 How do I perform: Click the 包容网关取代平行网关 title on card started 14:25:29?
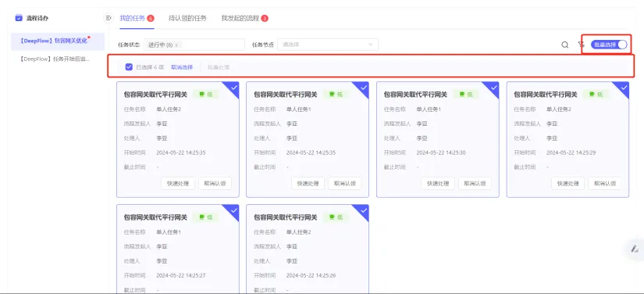point(546,94)
